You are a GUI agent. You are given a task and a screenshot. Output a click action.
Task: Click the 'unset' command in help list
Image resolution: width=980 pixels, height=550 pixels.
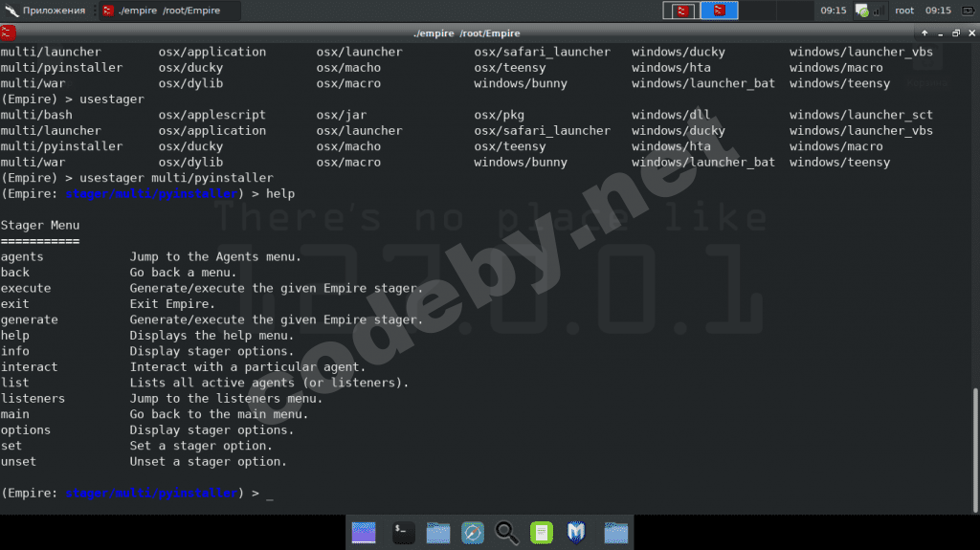[x=19, y=461]
